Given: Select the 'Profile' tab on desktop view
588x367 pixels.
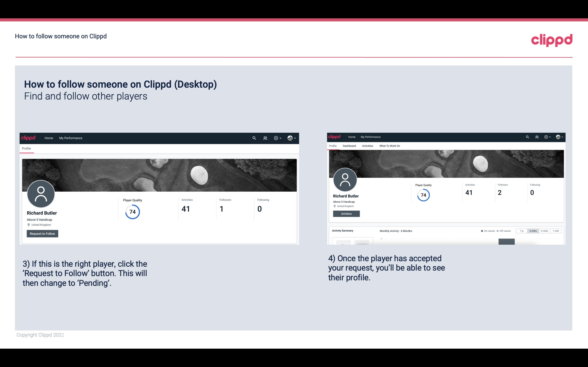Looking at the screenshot, I should [x=26, y=148].
